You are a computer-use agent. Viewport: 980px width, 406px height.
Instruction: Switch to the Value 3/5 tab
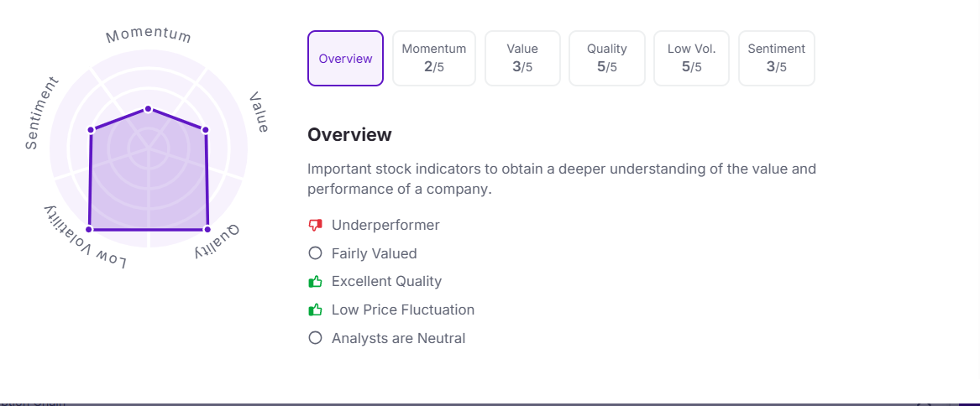pos(522,59)
